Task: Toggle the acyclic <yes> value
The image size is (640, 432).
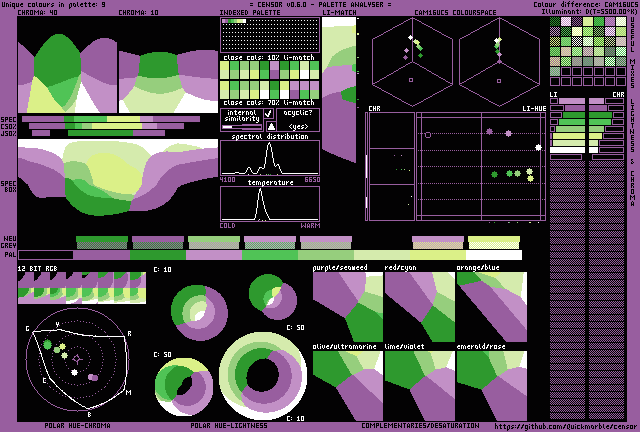Action: 298,127
